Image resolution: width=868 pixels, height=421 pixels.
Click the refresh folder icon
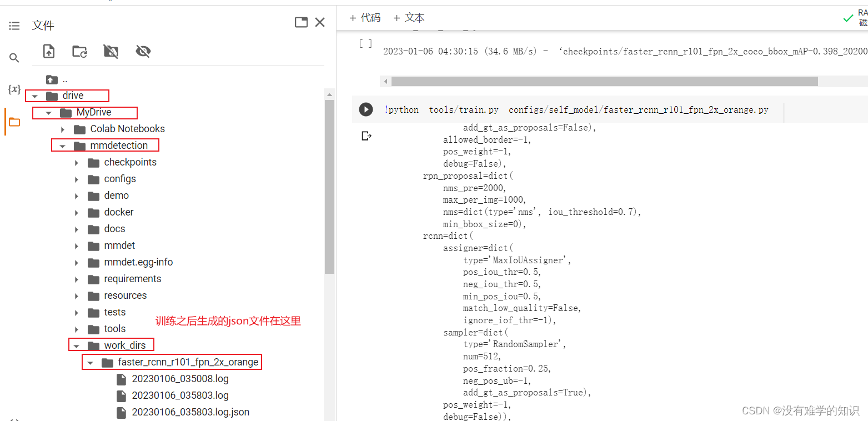[x=79, y=51]
